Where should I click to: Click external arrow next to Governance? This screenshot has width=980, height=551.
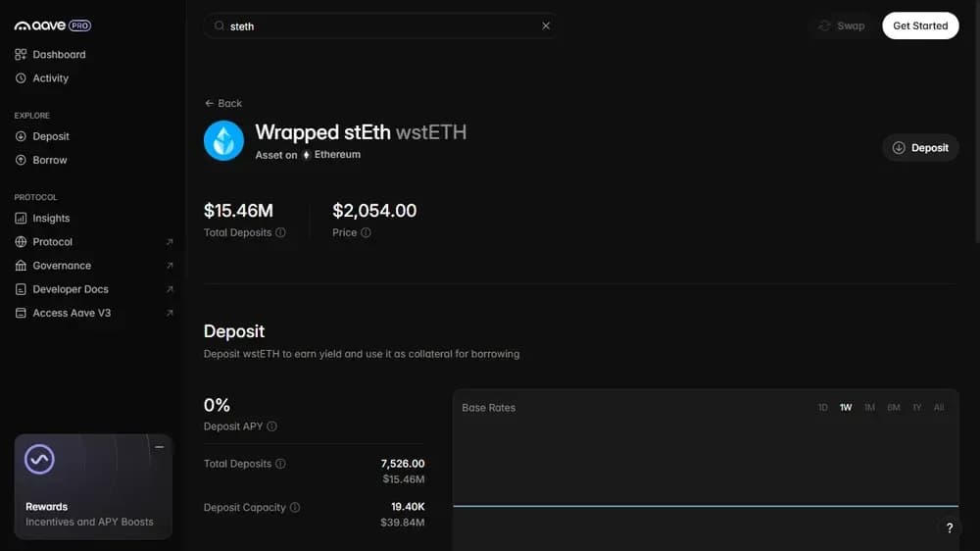tap(170, 266)
